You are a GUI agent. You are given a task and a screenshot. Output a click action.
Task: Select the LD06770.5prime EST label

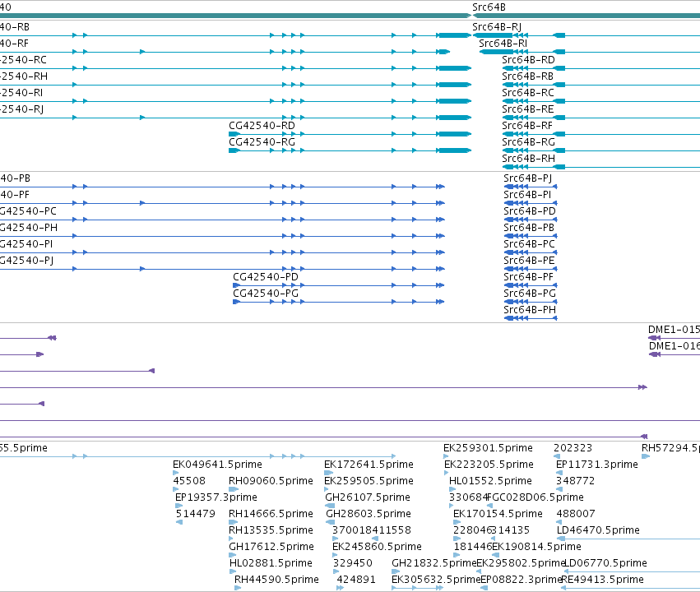[605, 564]
